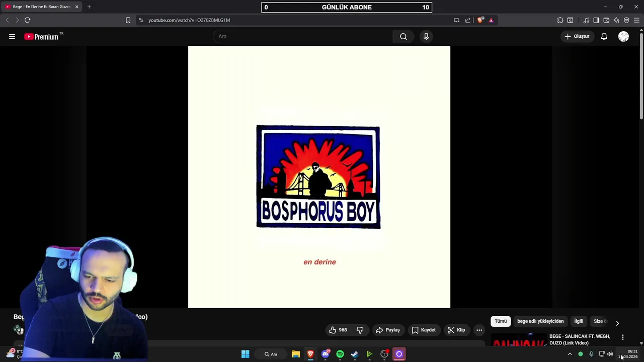The width and height of the screenshot is (644, 362).
Task: Open Brave Rewards triangle icon
Action: coord(491,20)
